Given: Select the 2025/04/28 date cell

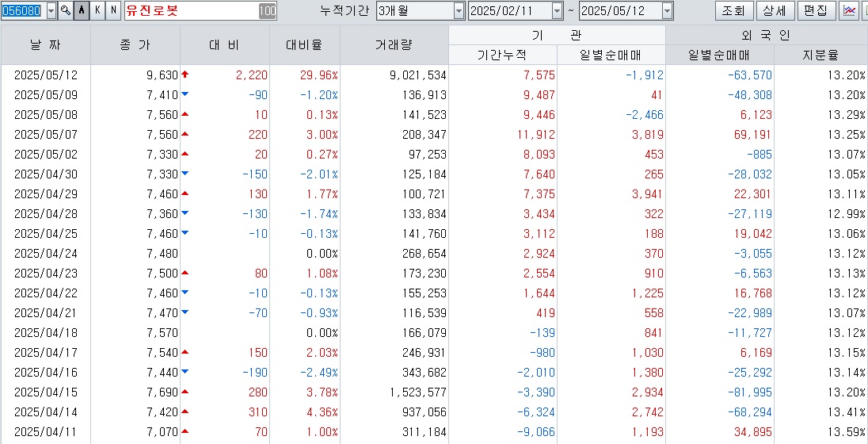Looking at the screenshot, I should (46, 214).
